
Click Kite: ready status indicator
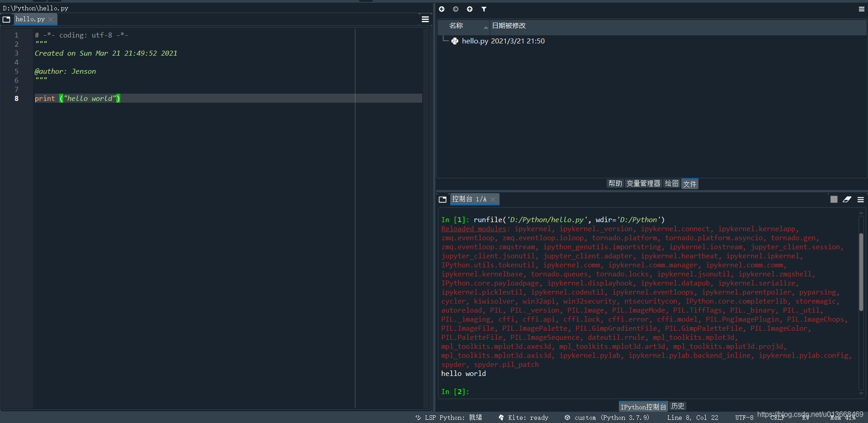[524, 418]
